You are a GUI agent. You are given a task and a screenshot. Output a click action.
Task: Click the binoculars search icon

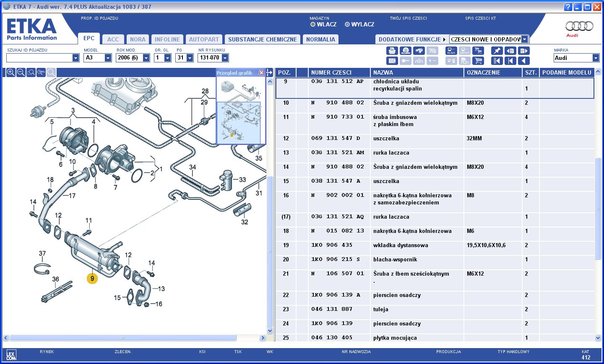[419, 51]
